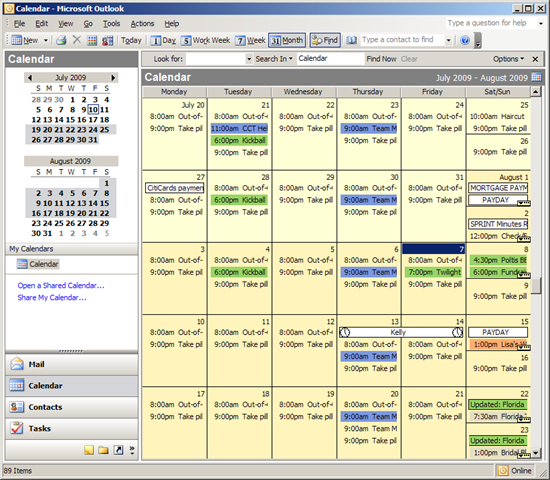This screenshot has width=550, height=480.
Task: Click the Notes icon in navigation pane
Action: click(x=89, y=450)
